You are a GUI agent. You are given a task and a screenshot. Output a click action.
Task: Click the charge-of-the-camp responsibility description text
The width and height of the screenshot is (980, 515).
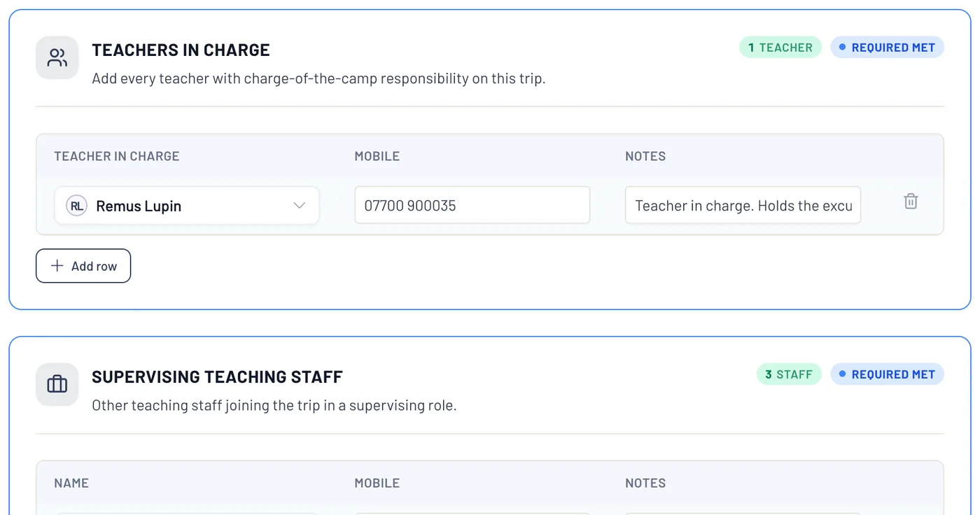[x=318, y=78]
